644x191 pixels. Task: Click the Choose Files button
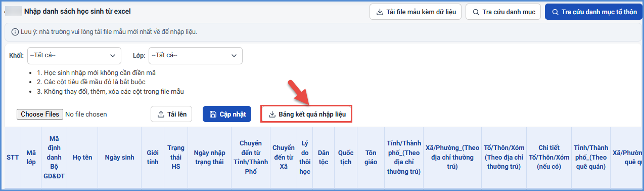click(x=39, y=114)
